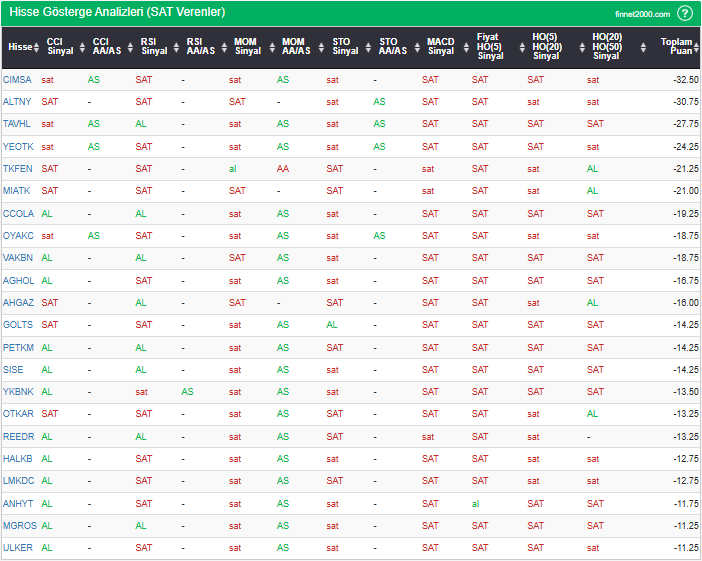Image resolution: width=702 pixels, height=561 pixels.
Task: Sort by CCI Sinyal column arrows
Action: [x=82, y=47]
